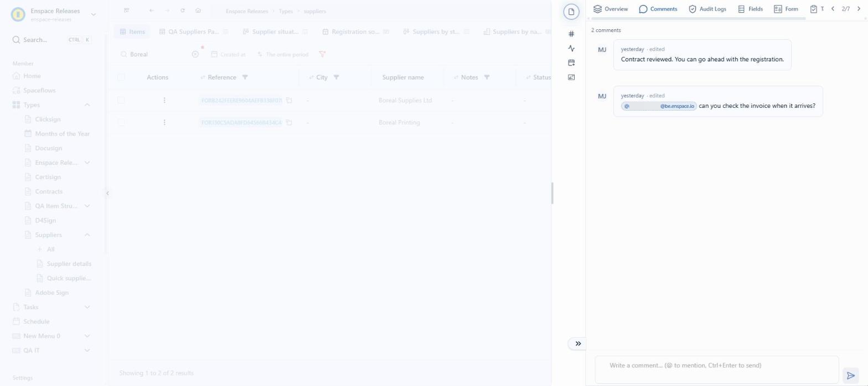Click Types in the breadcrumb

tap(286, 11)
